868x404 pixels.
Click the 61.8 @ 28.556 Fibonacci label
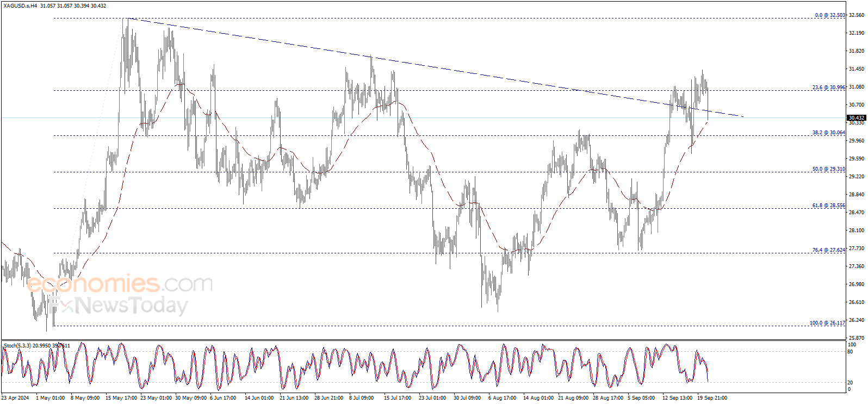[829, 206]
